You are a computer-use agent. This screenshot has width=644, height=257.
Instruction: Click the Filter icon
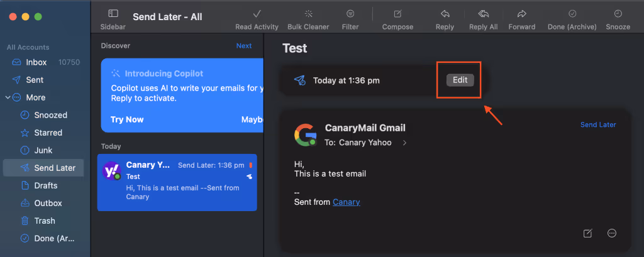point(350,14)
